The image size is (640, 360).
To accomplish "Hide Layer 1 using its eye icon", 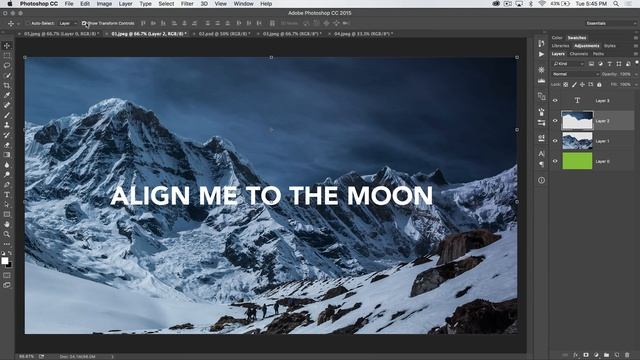I will [555, 141].
